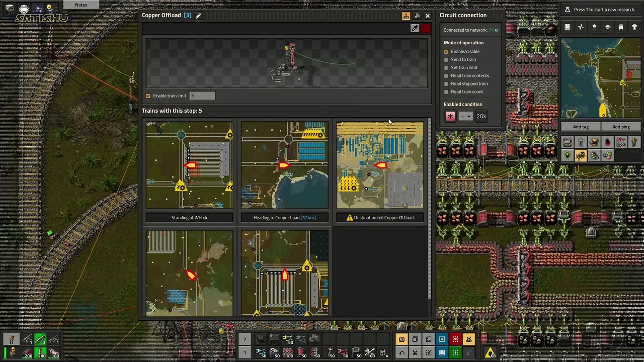Rename the Copper Offload stop with pencil icon
644x362 pixels.
pyautogui.click(x=198, y=16)
